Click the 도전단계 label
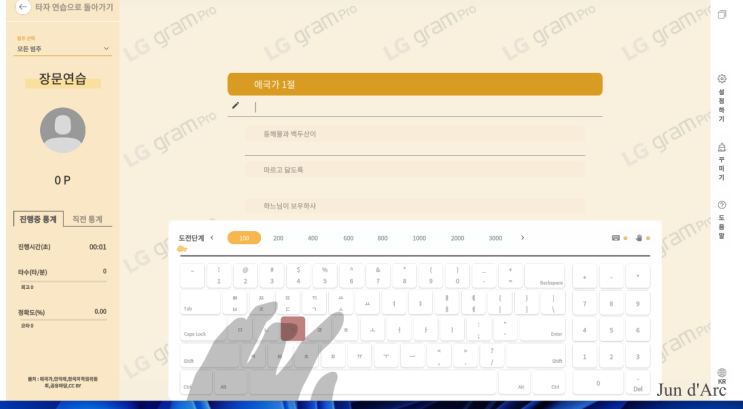Viewport: 743px width, 409px height. point(191,238)
